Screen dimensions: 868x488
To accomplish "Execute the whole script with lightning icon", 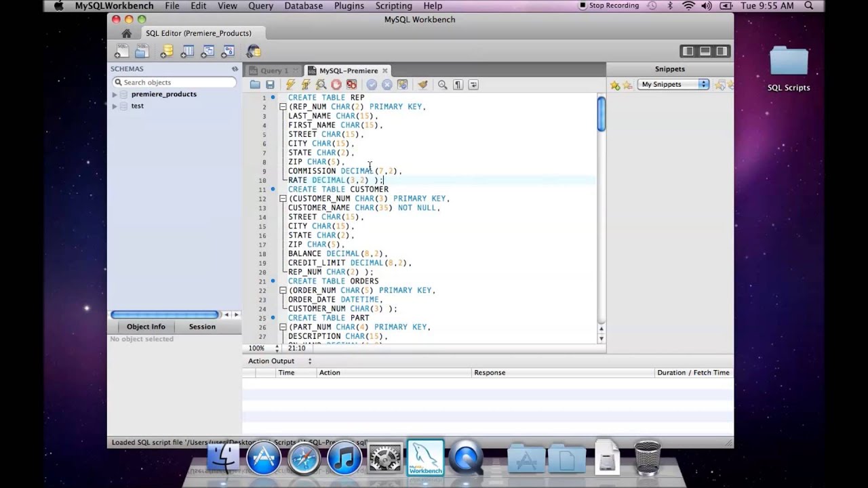I will pos(290,85).
